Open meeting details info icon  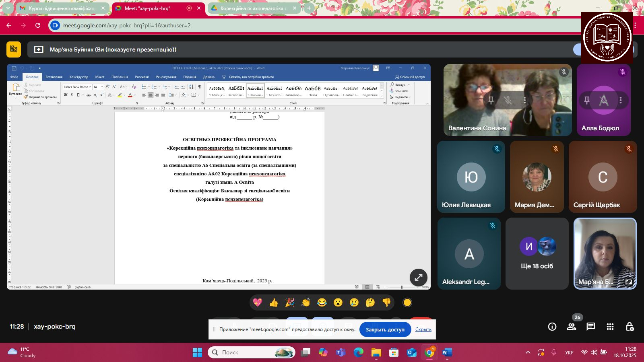[x=552, y=327]
